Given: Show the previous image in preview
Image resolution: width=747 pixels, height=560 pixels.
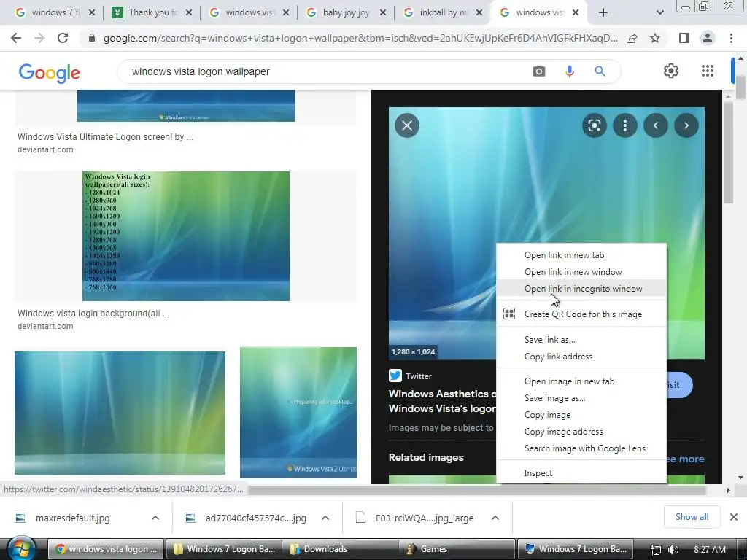Looking at the screenshot, I should pos(656,125).
